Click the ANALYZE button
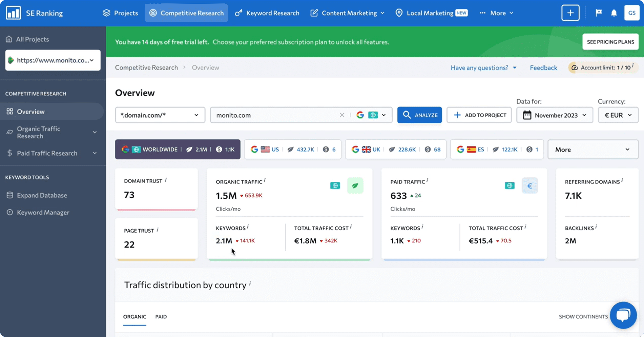Viewport: 644px width, 337px height. coord(419,115)
